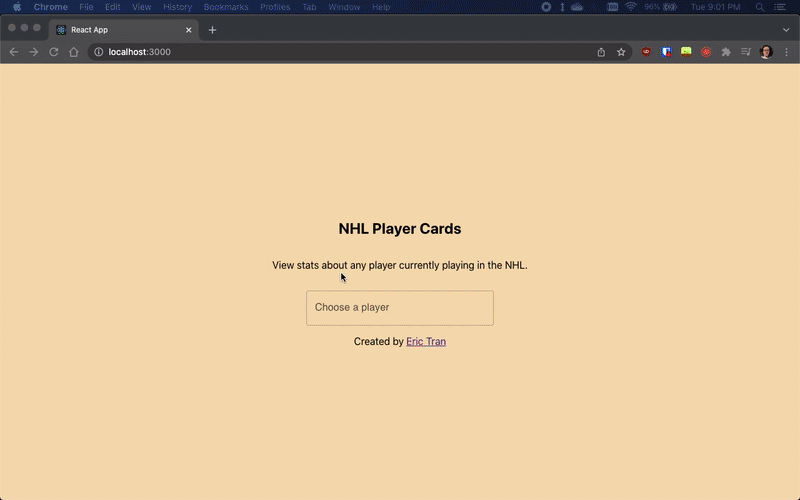
Task: Go forward with the browser forward arrow
Action: coord(34,52)
